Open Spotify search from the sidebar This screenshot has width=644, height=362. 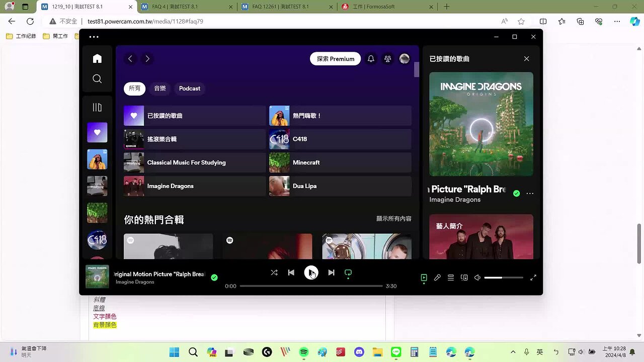97,79
